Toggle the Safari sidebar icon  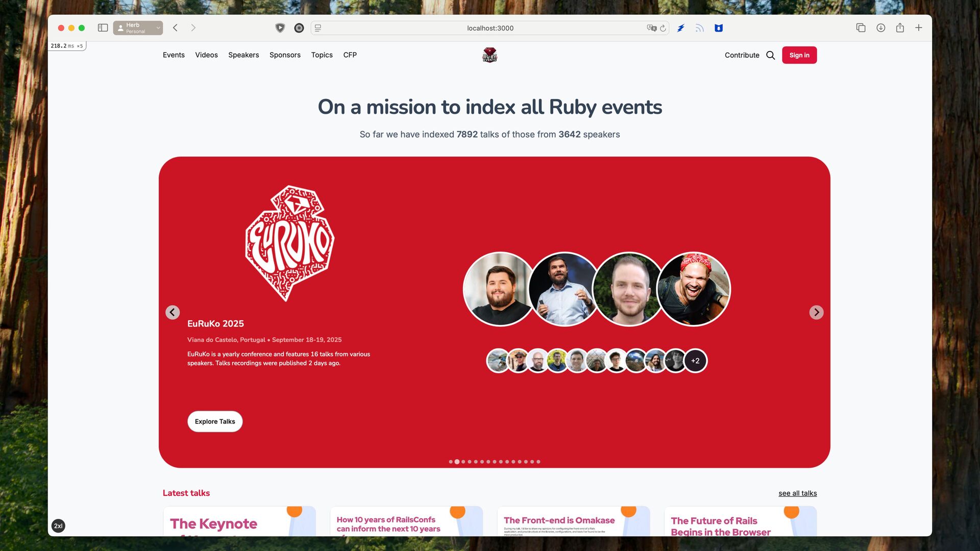click(x=103, y=28)
